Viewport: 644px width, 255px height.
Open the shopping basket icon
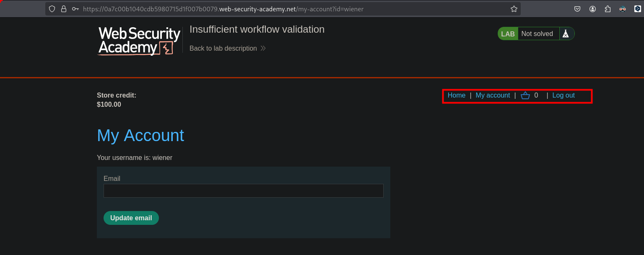pos(525,95)
